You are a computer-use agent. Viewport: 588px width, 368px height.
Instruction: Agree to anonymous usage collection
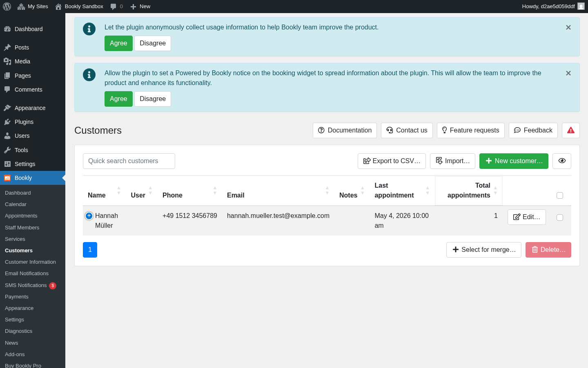(118, 43)
